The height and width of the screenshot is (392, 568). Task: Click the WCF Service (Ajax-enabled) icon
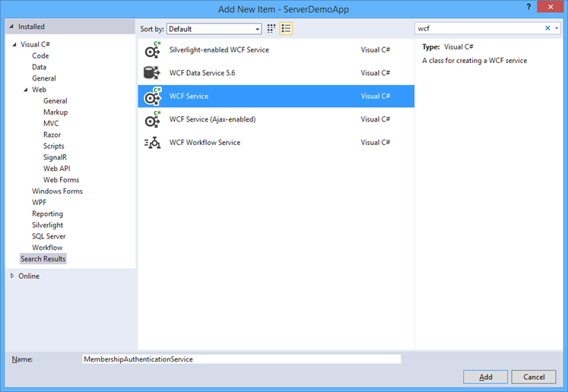click(153, 119)
